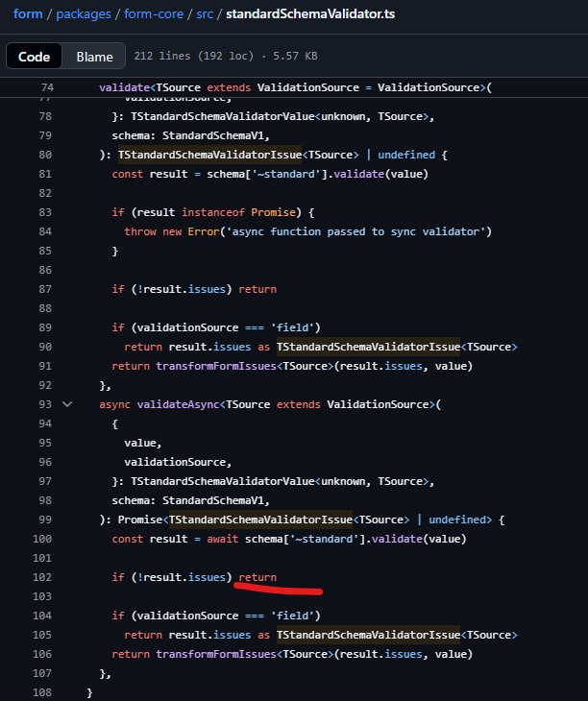
Task: Select line number 78
Action: coord(45,116)
